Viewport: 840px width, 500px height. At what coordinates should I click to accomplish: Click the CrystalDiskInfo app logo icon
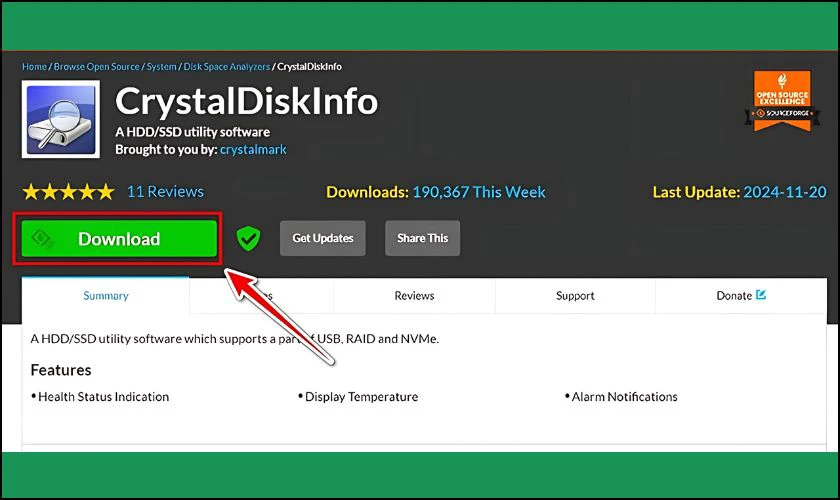(x=61, y=119)
